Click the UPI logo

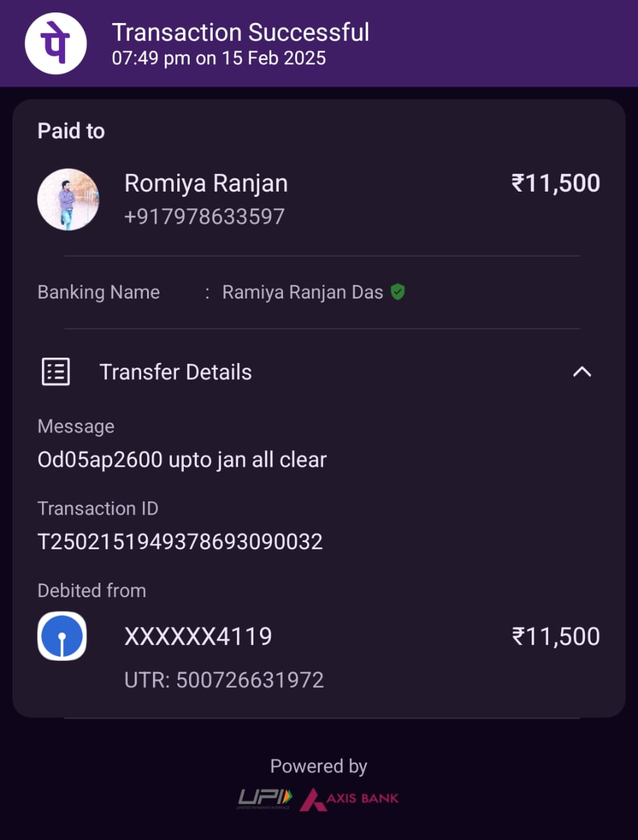click(x=265, y=798)
